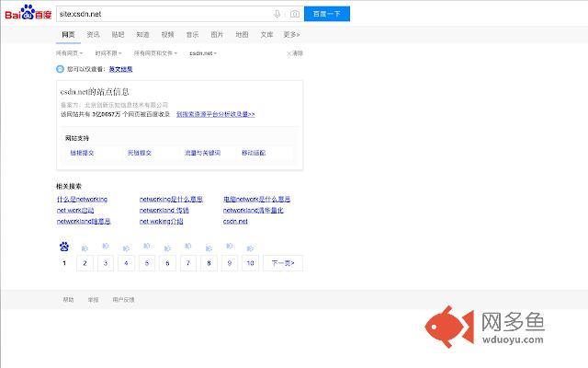Open the 到搜索资源平台分析收录量 link
The image size is (588, 368).
pos(216,114)
